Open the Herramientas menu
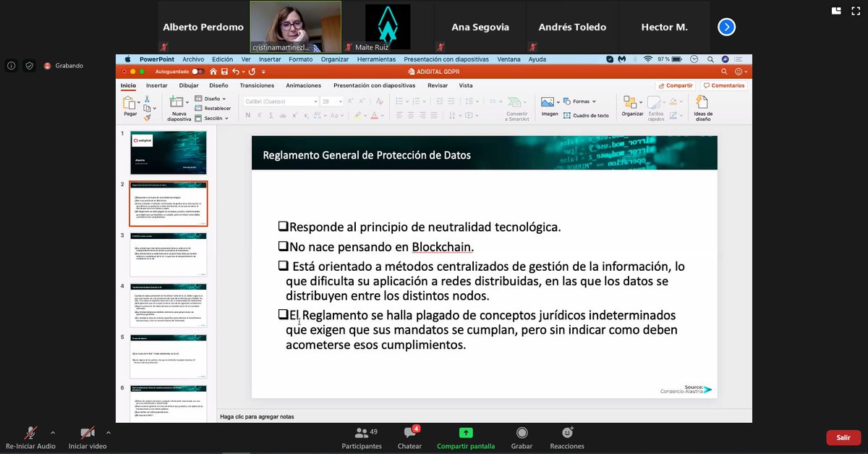This screenshot has height=454, width=868. tap(376, 59)
